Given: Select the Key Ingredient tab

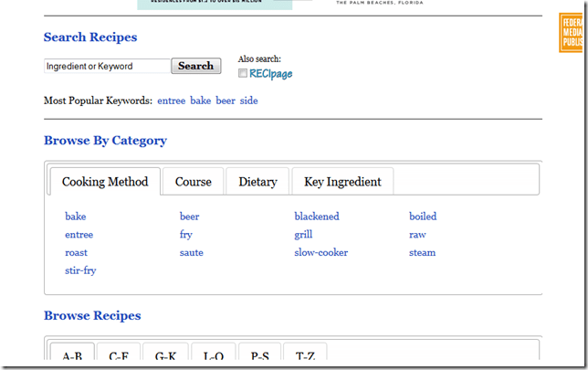Looking at the screenshot, I should [342, 182].
